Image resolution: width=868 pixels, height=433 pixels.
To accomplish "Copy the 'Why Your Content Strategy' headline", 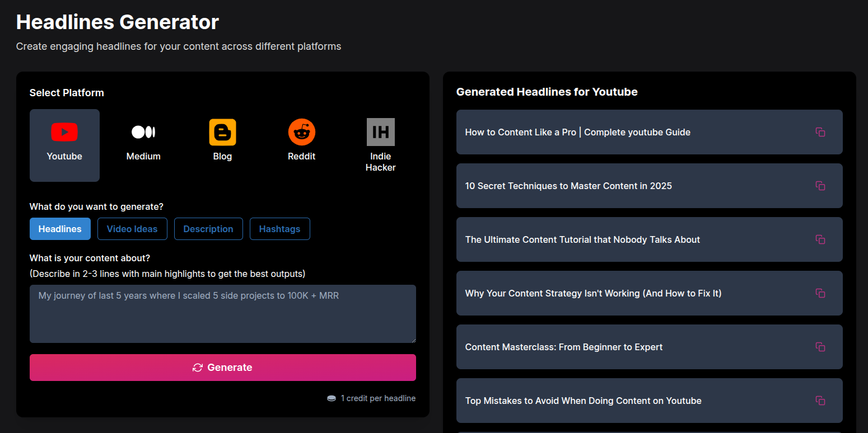I will pyautogui.click(x=820, y=293).
